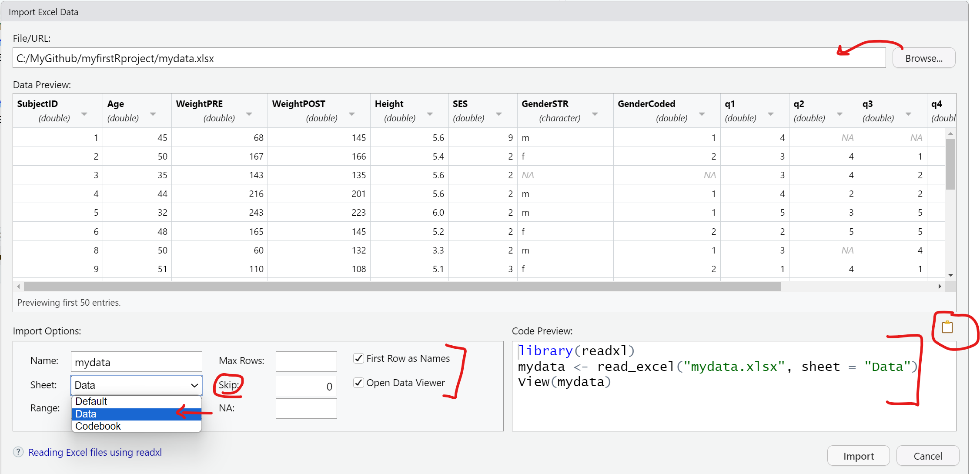
Task: Click the SubjectID column header
Action: tap(58, 110)
